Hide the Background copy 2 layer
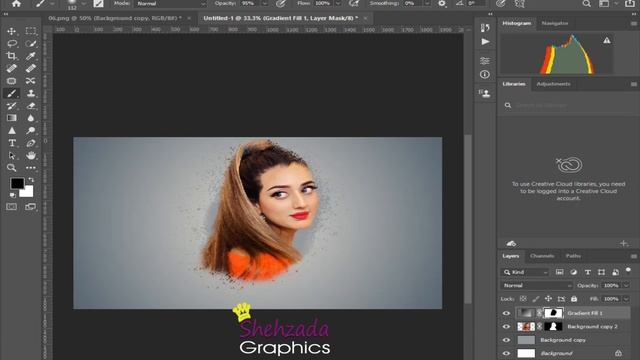The height and width of the screenshot is (360, 640). click(507, 327)
